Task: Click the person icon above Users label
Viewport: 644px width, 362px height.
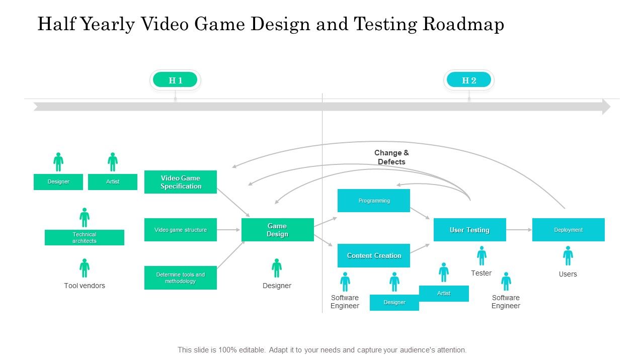Action: tap(568, 255)
